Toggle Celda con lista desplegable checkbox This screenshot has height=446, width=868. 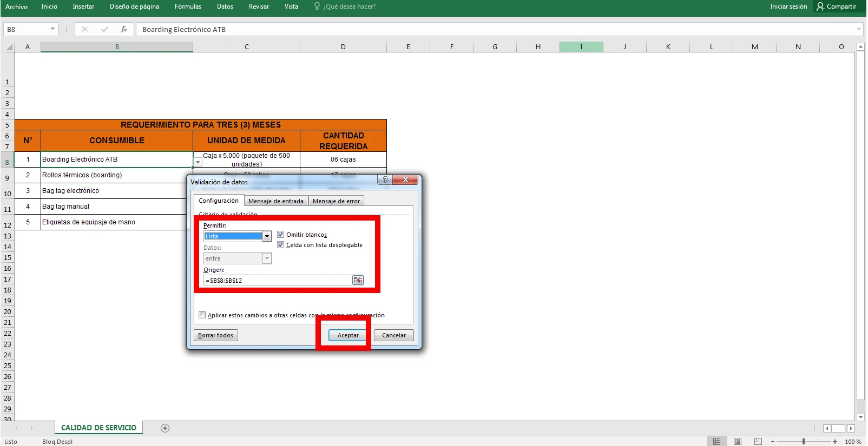tap(280, 245)
